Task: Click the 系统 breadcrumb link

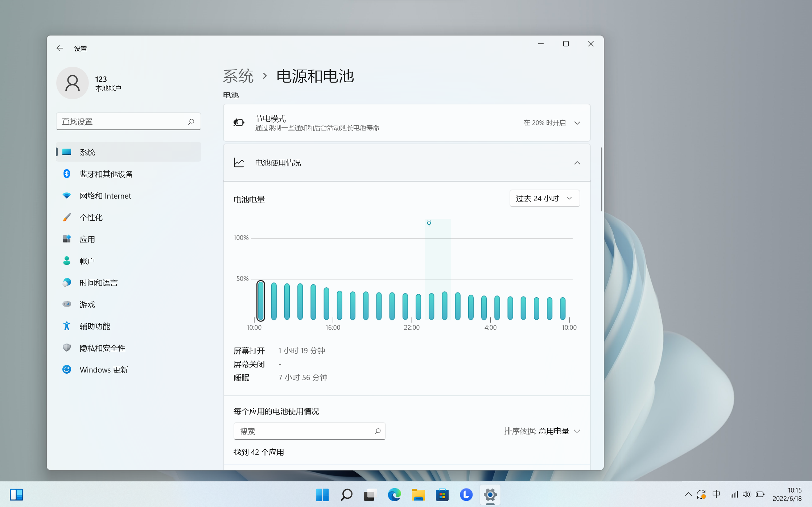Action: point(238,76)
